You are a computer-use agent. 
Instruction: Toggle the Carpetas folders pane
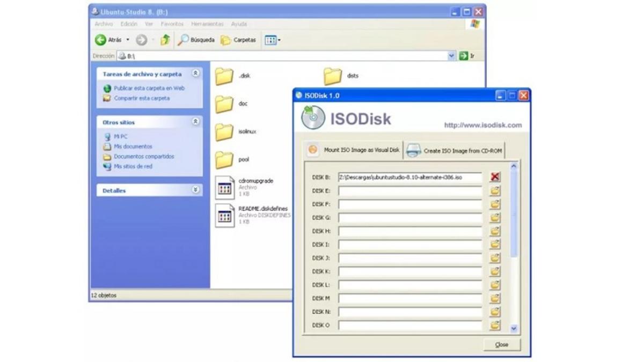point(238,40)
